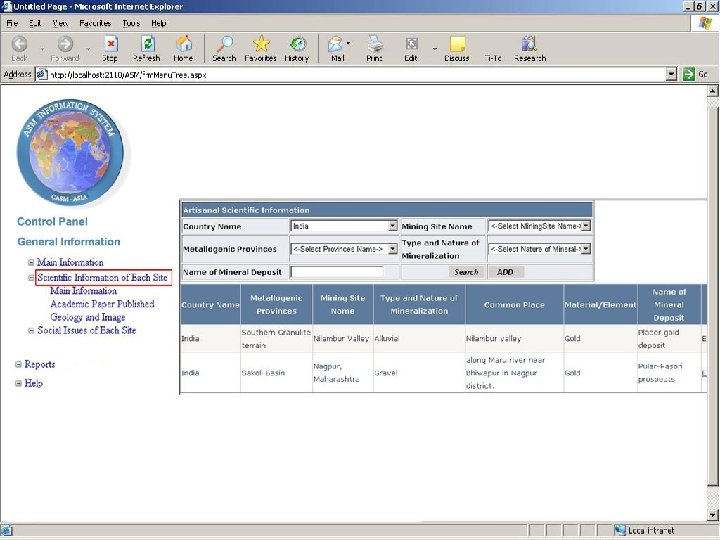The height and width of the screenshot is (540, 720).
Task: Click the vertical scrollbar down arrow
Action: tap(713, 515)
